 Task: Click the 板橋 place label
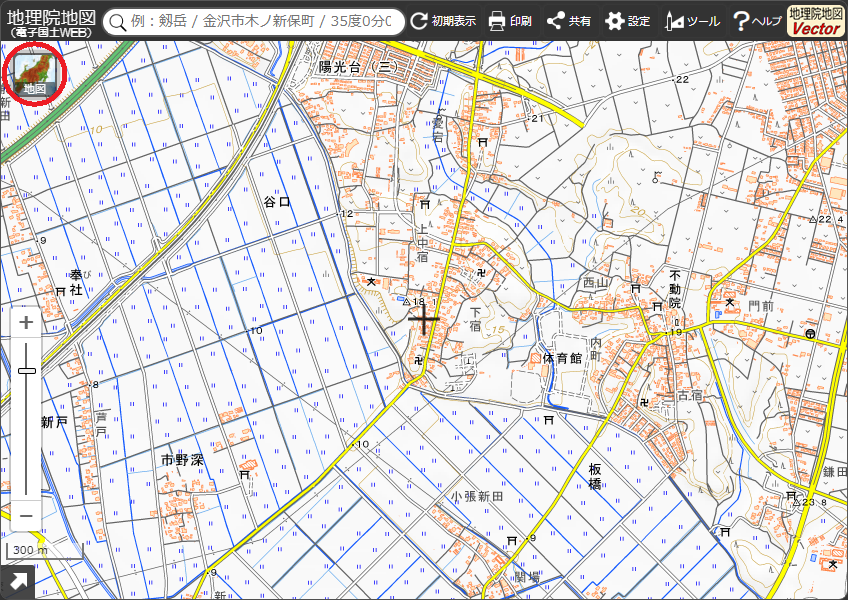pos(595,476)
